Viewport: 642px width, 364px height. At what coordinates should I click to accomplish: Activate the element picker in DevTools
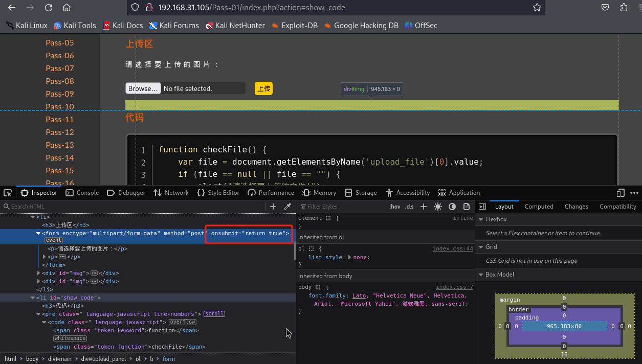point(8,193)
